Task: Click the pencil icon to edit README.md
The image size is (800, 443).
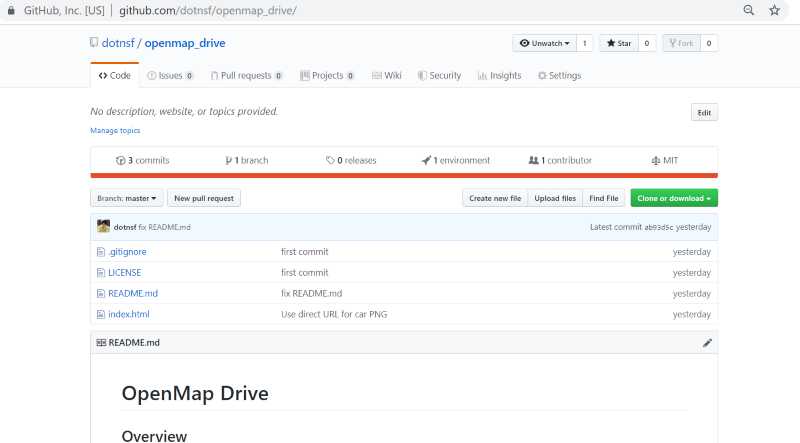Action: (707, 342)
